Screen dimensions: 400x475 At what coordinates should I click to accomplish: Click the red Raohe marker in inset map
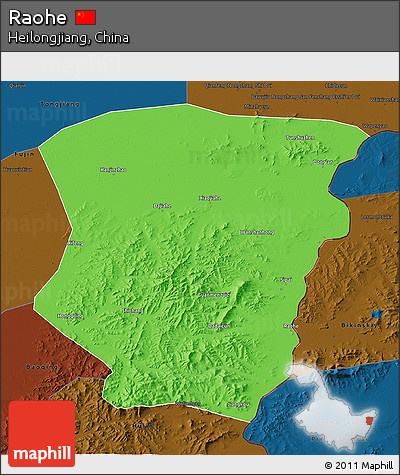coord(369,421)
